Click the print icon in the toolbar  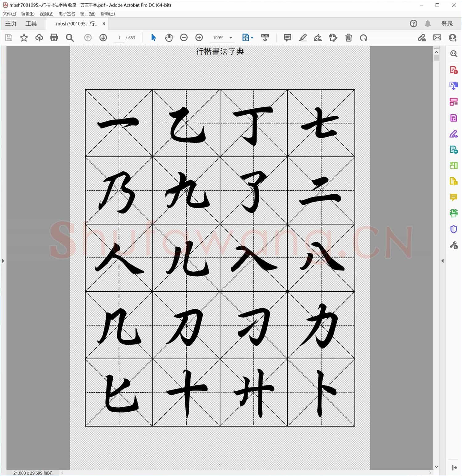54,38
